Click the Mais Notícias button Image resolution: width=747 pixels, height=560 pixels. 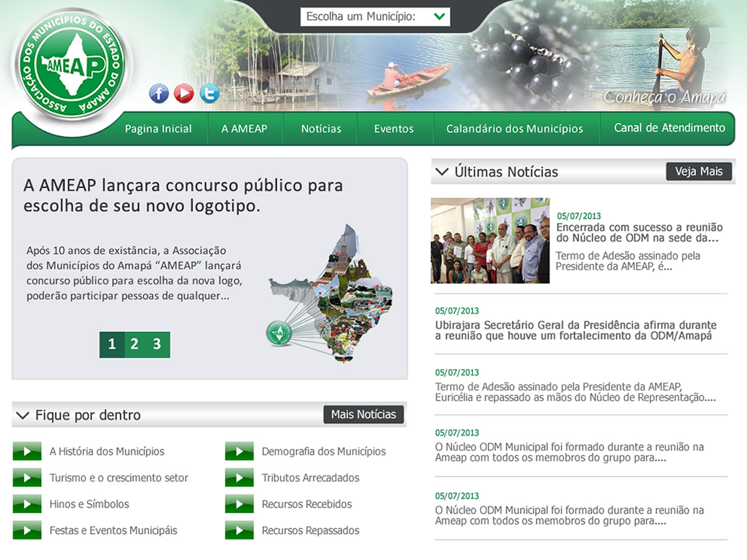click(364, 415)
